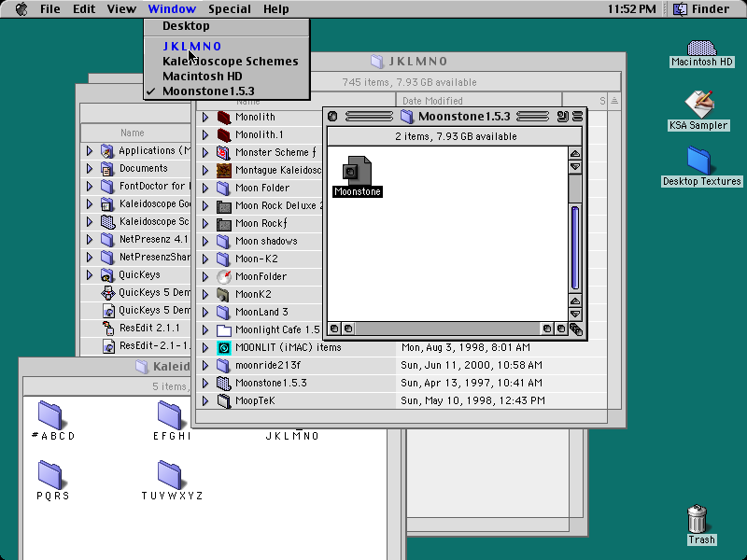Expand Moon Folder disclosure triangle

pos(205,188)
